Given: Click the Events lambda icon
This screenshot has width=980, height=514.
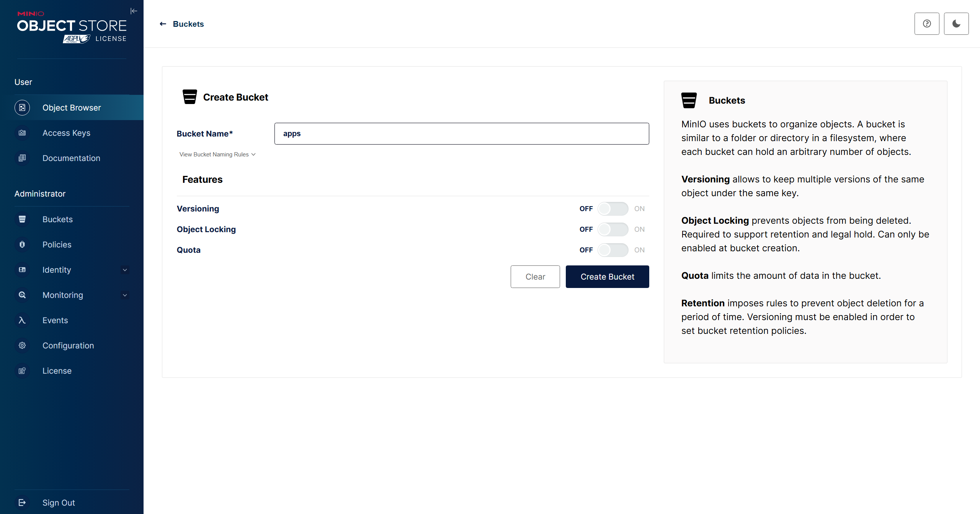Looking at the screenshot, I should click(x=22, y=320).
